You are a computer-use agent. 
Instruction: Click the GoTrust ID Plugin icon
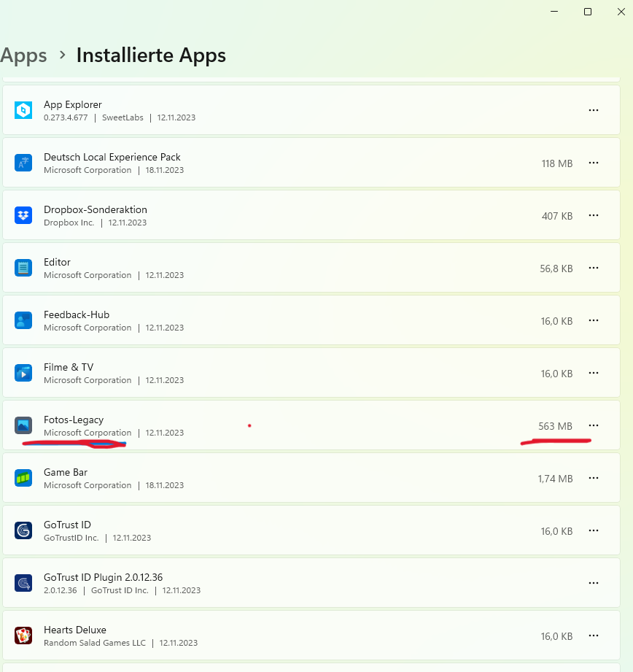coord(23,583)
